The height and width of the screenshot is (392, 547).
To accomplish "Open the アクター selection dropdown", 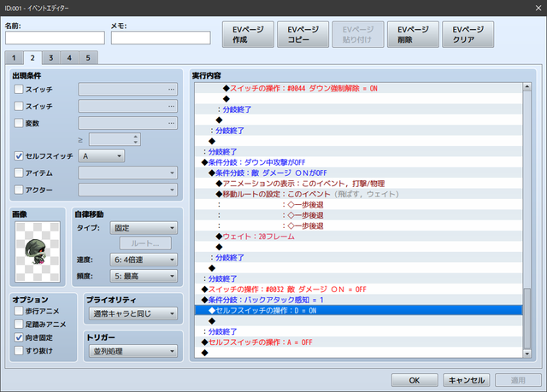I will click(127, 190).
